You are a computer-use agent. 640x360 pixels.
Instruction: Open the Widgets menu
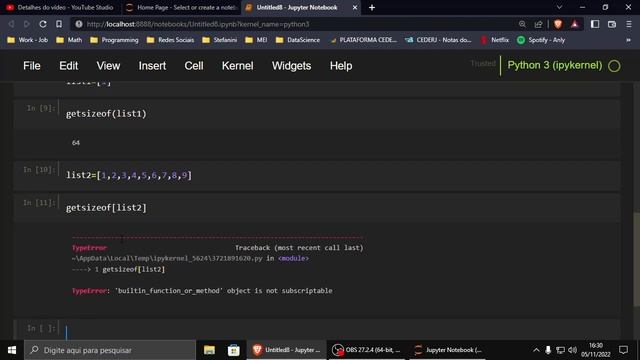291,66
